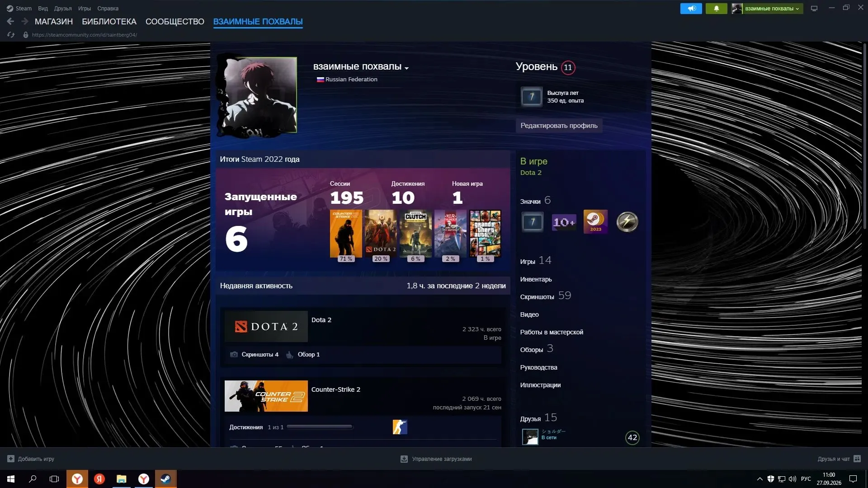Click the Counter-Strike 2 achievements progress bar
The height and width of the screenshot is (488, 868).
[320, 427]
